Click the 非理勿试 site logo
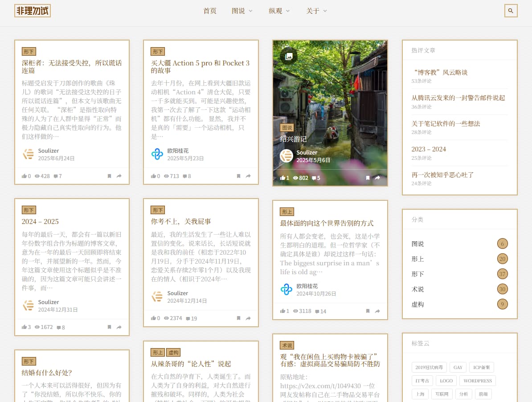This screenshot has height=402, width=532. 32,10
